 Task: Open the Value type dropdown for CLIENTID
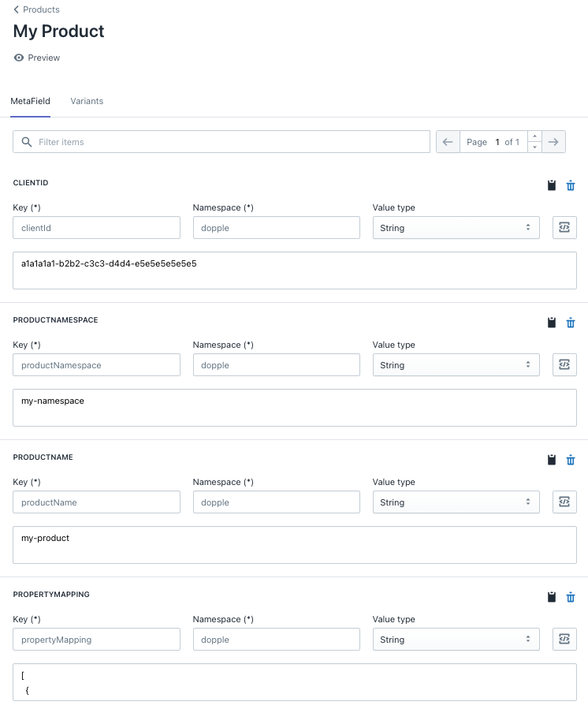[456, 227]
